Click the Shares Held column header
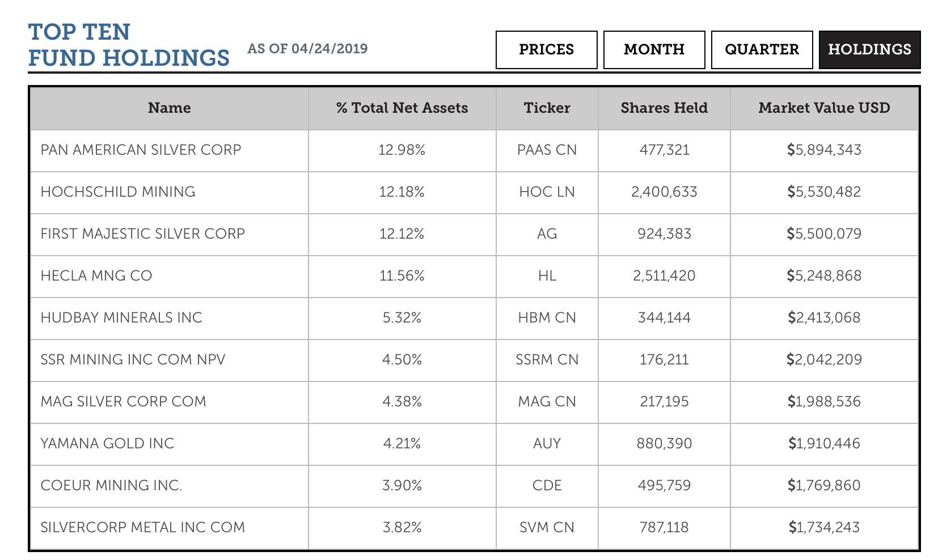938x560 pixels. pos(664,108)
